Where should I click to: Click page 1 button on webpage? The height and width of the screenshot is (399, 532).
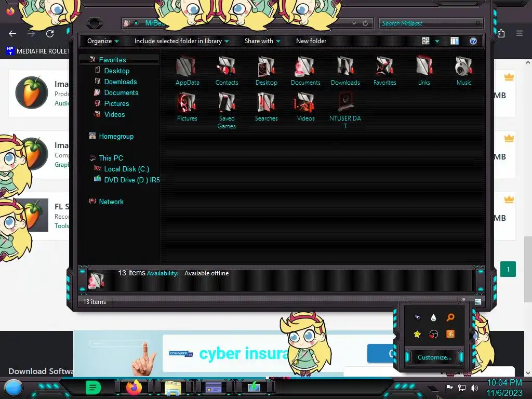tap(508, 270)
